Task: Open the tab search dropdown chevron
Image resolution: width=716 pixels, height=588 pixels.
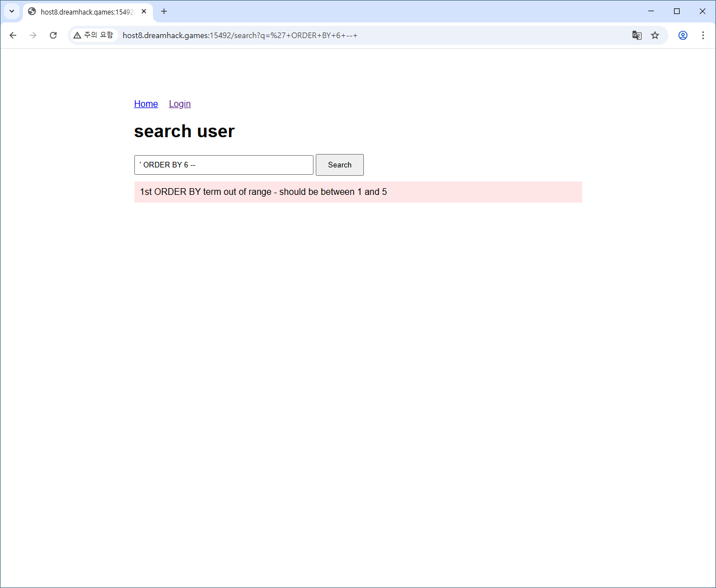Action: coord(12,11)
